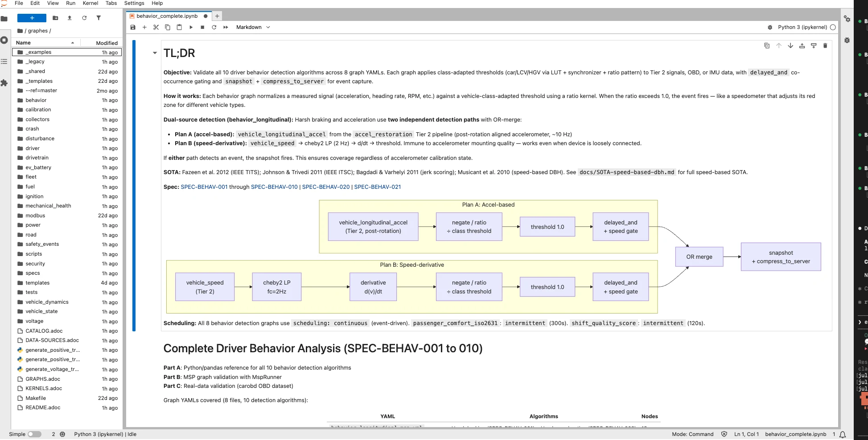Open Extension Manager sidebar icon
Image resolution: width=868 pixels, height=440 pixels.
(4, 83)
